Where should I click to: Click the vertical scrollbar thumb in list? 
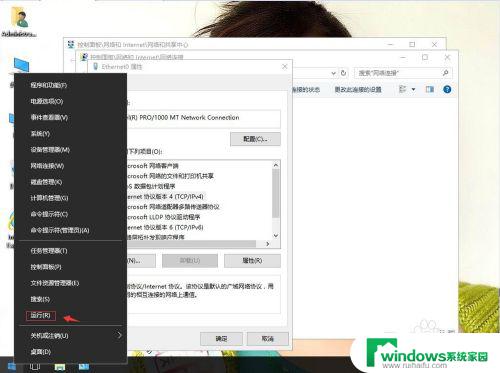point(276,193)
